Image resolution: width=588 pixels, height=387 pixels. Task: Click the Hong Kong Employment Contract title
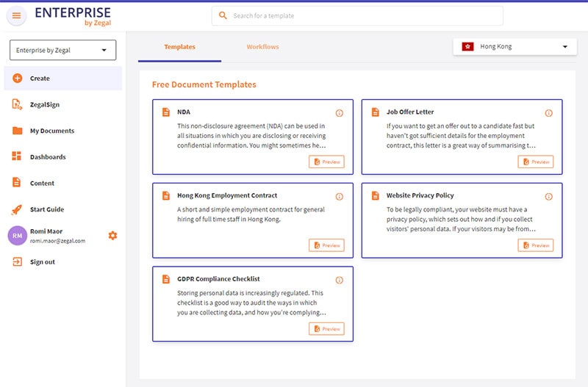227,195
